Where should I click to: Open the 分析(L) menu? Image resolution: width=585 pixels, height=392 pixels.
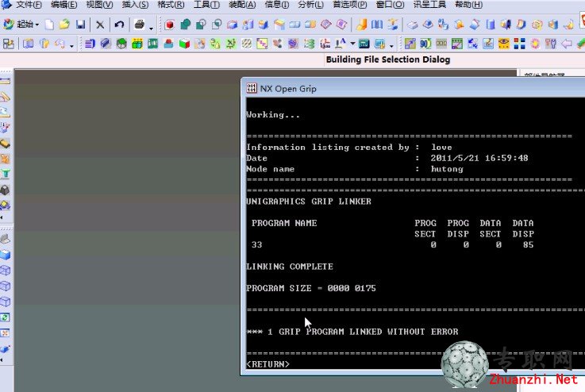(310, 5)
